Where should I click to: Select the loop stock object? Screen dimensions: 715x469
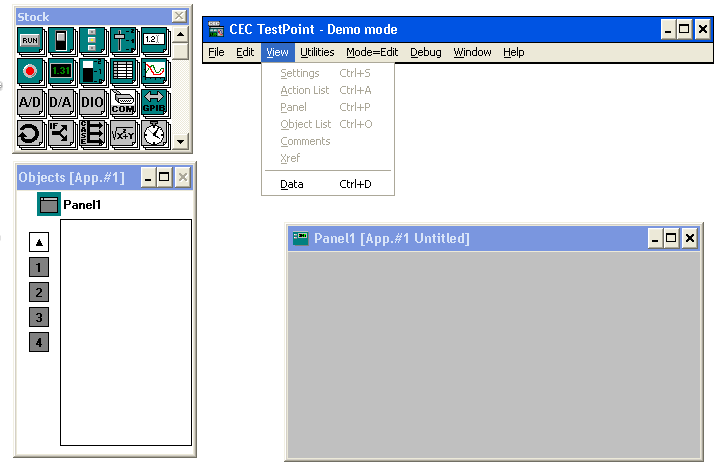pos(31,134)
